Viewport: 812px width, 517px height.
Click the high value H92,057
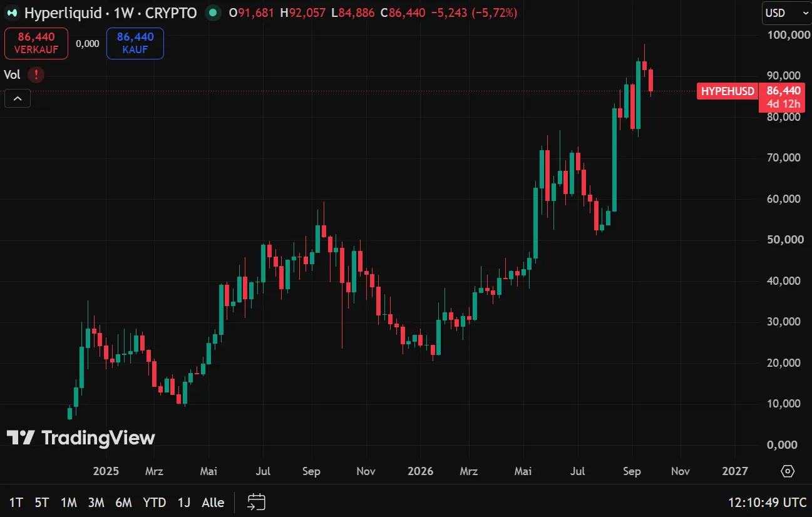click(x=304, y=13)
